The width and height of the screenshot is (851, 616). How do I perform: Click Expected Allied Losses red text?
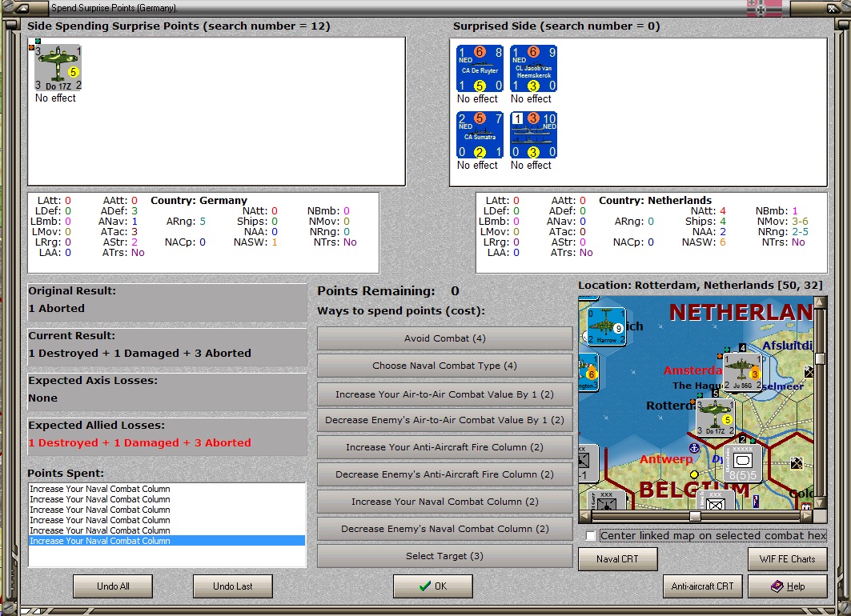[x=139, y=442]
